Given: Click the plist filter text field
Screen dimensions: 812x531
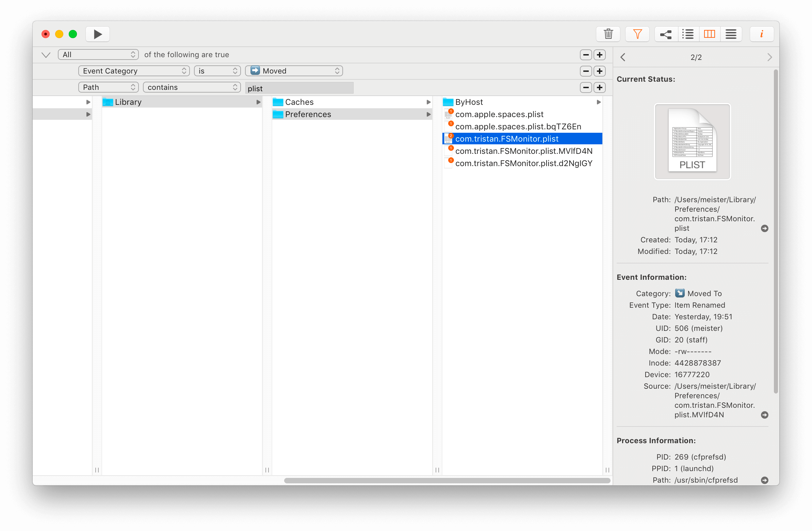Looking at the screenshot, I should (x=299, y=88).
